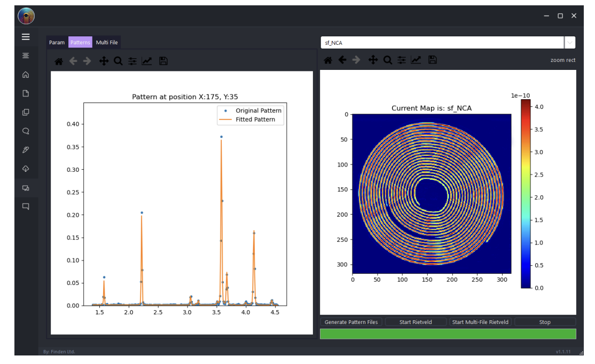This screenshot has height=364, width=595.
Task: Switch to the Param tab
Action: coord(57,43)
